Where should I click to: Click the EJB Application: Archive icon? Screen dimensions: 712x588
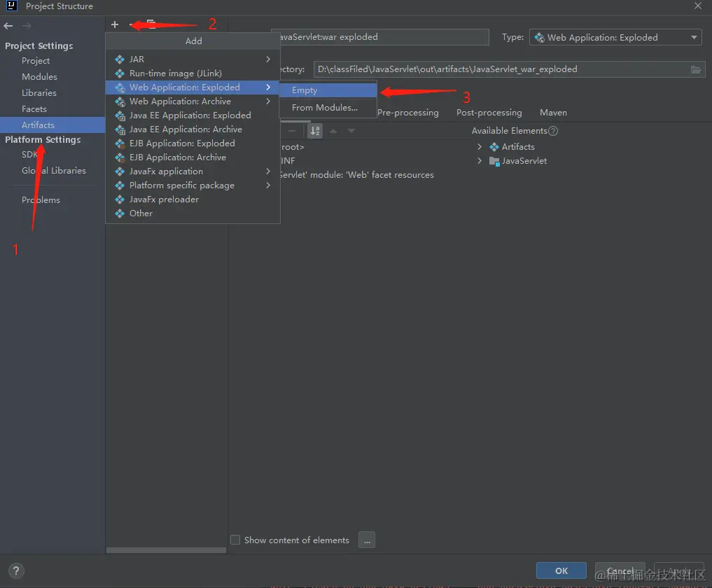120,158
